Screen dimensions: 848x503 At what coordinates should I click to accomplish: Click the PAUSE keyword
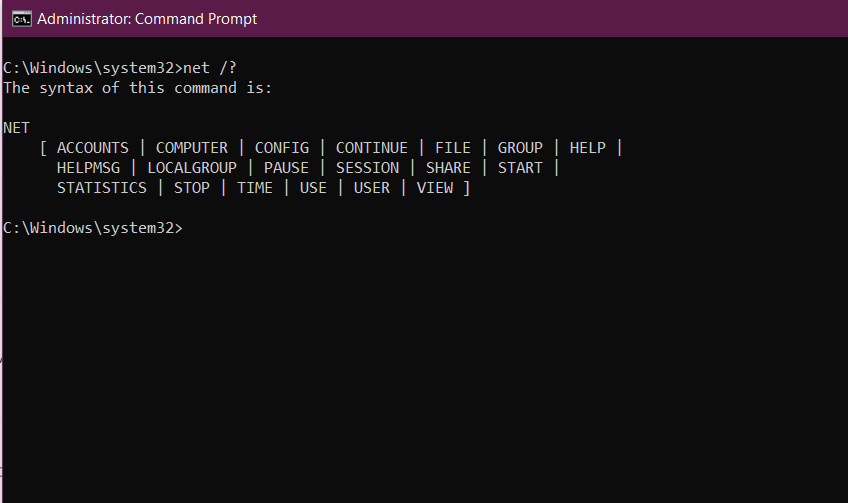click(x=286, y=168)
